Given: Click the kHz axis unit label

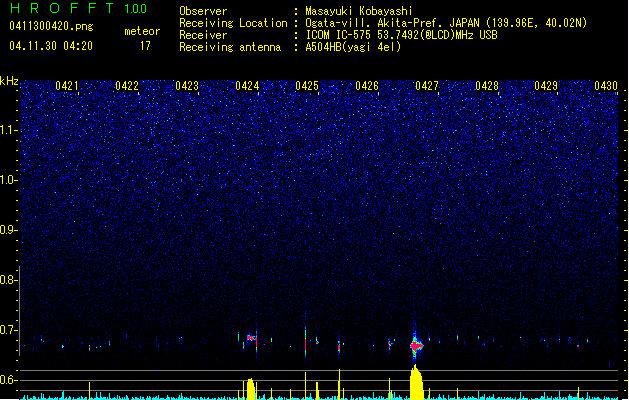Looking at the screenshot, I should click(x=9, y=81).
